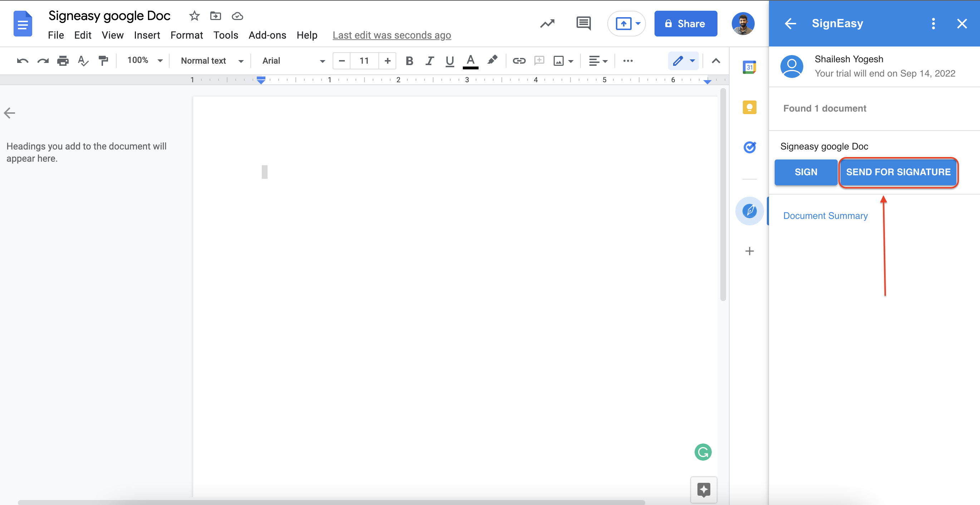Get more add-ons plus icon
The width and height of the screenshot is (980, 505).
click(x=749, y=251)
